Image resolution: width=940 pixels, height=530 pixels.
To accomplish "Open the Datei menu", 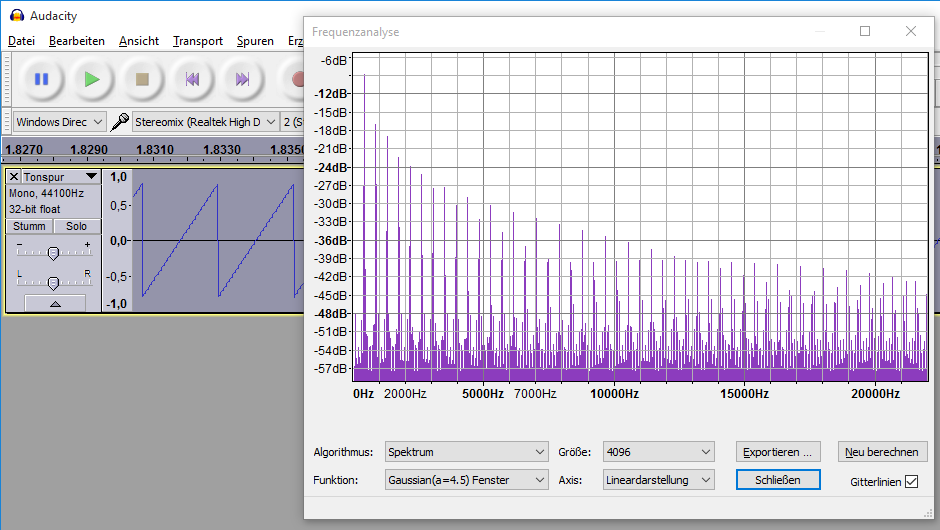I will click(21, 41).
